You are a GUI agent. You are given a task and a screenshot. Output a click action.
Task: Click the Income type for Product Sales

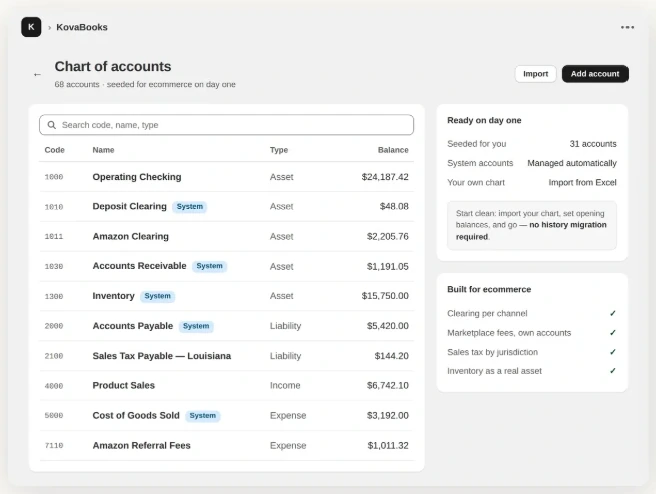click(285, 386)
